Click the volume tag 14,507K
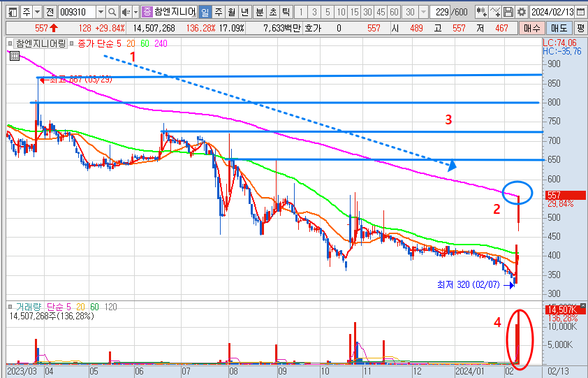The width and height of the screenshot is (588, 378). coord(565,310)
